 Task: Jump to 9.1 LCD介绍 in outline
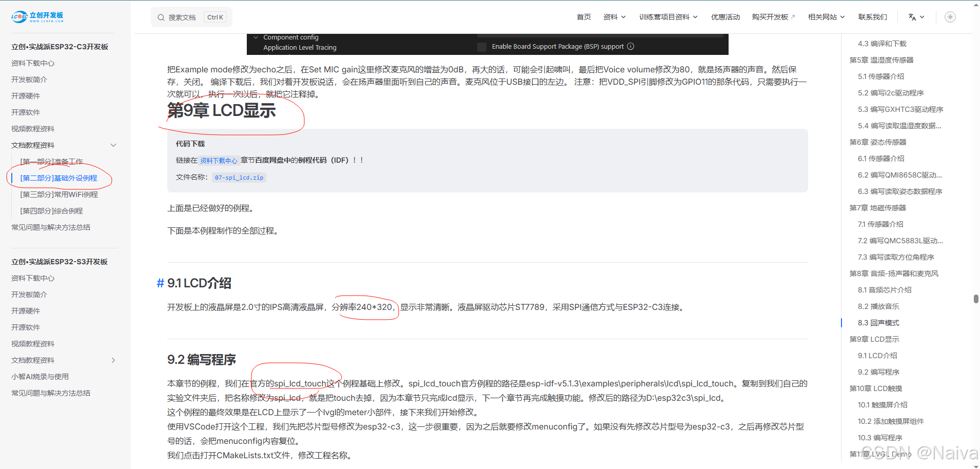877,356
